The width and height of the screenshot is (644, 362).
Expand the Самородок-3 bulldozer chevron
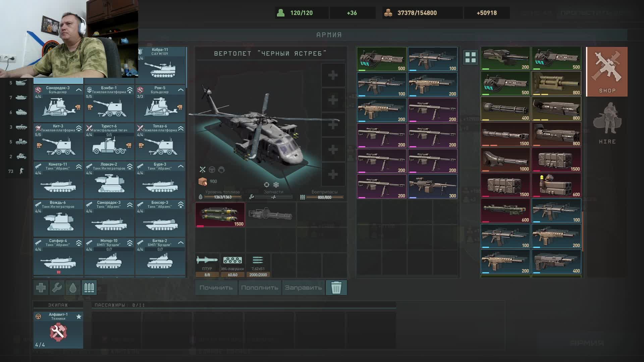click(x=79, y=90)
